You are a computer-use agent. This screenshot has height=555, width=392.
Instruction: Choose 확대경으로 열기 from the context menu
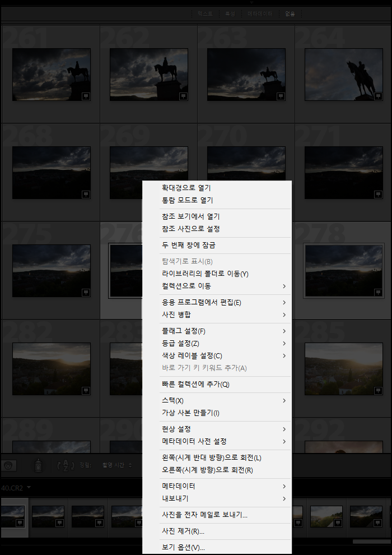point(217,188)
